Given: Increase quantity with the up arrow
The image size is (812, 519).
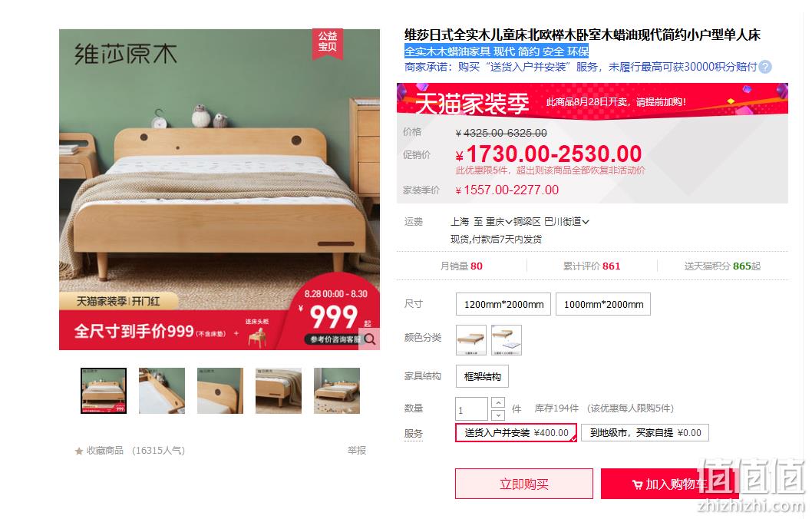Looking at the screenshot, I should point(497,402).
